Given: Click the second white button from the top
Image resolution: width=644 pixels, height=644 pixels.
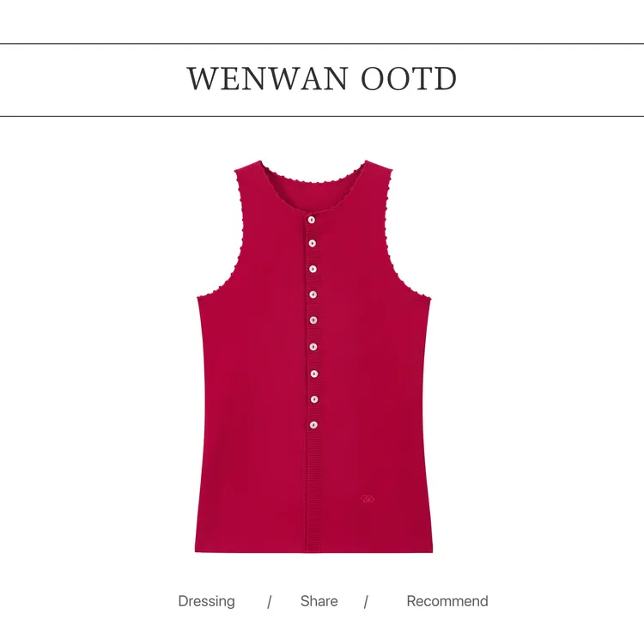Looking at the screenshot, I should coord(313,244).
